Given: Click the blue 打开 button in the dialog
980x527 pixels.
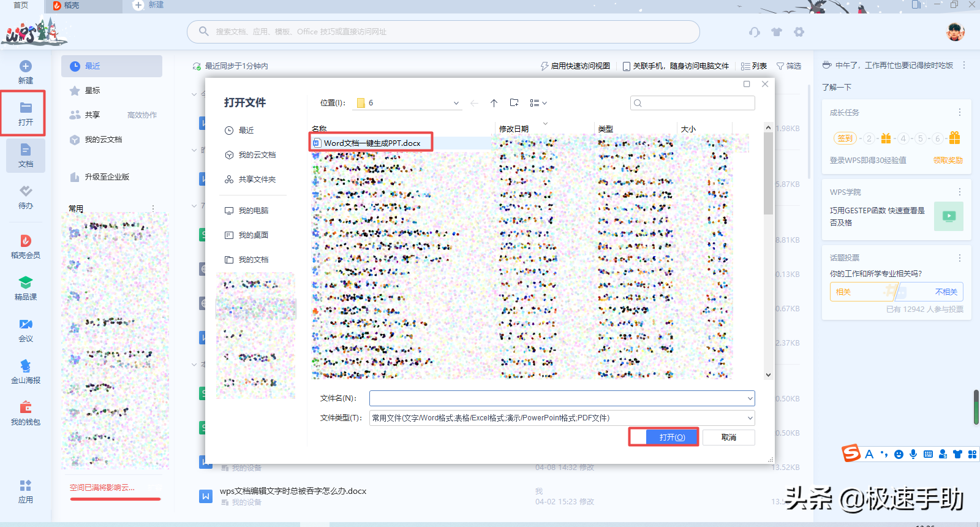Looking at the screenshot, I should pos(671,437).
